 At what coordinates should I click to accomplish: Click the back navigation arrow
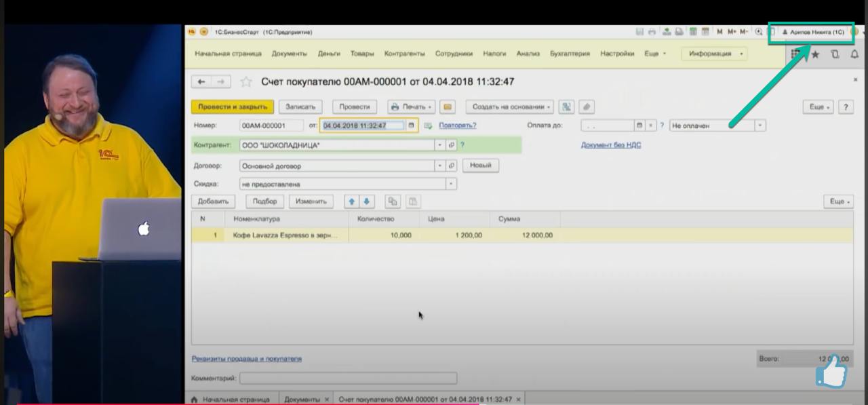coord(201,81)
